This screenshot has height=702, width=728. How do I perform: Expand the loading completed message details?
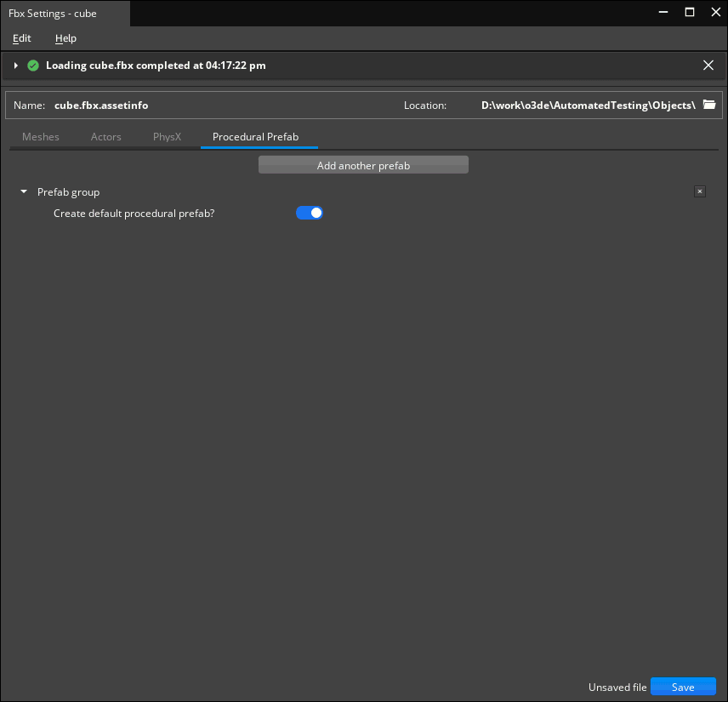click(15, 65)
